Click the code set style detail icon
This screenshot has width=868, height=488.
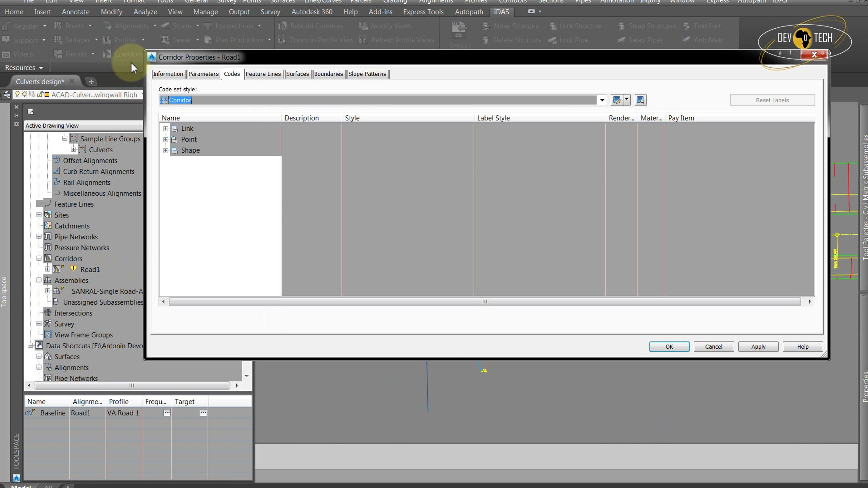point(640,100)
